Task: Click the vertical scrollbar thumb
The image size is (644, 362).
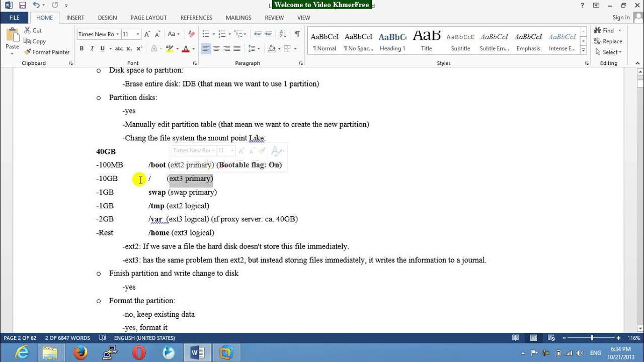Action: (640, 83)
